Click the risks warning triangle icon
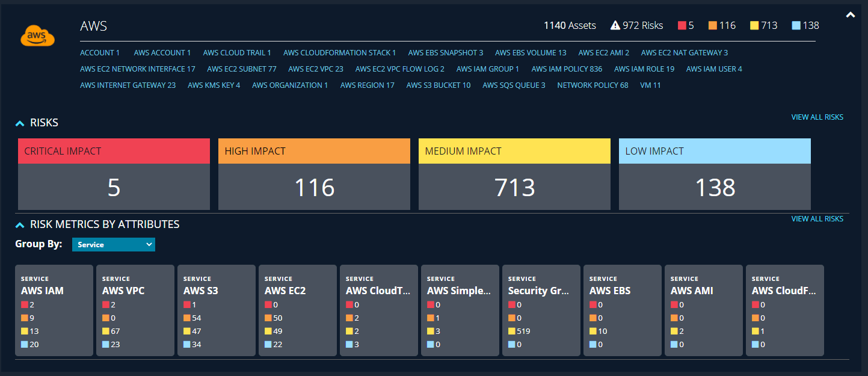Screen dimensions: 868x376 (615, 25)
